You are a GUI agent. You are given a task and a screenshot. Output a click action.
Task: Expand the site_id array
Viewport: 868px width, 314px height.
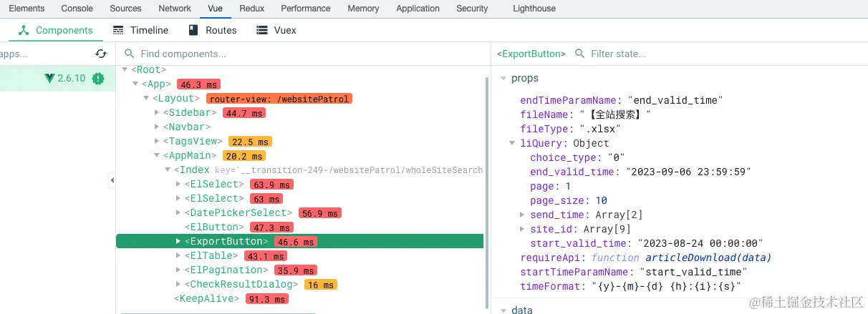(523, 229)
